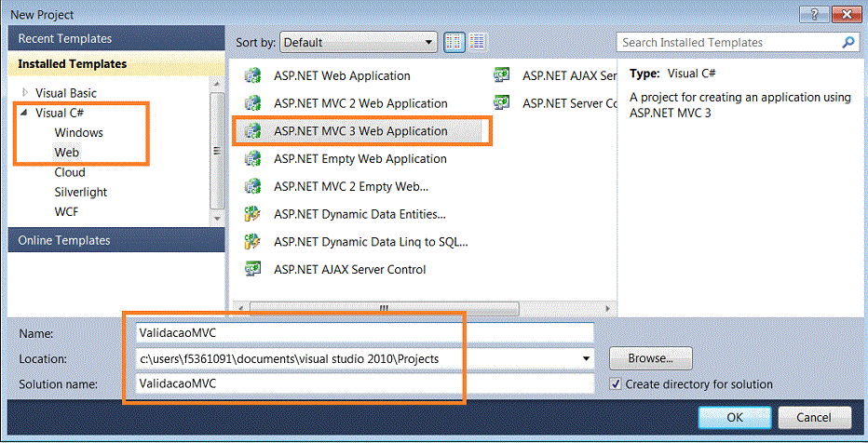This screenshot has height=443, width=868.
Task: Click the template list scroll left arrow
Action: pos(239,308)
